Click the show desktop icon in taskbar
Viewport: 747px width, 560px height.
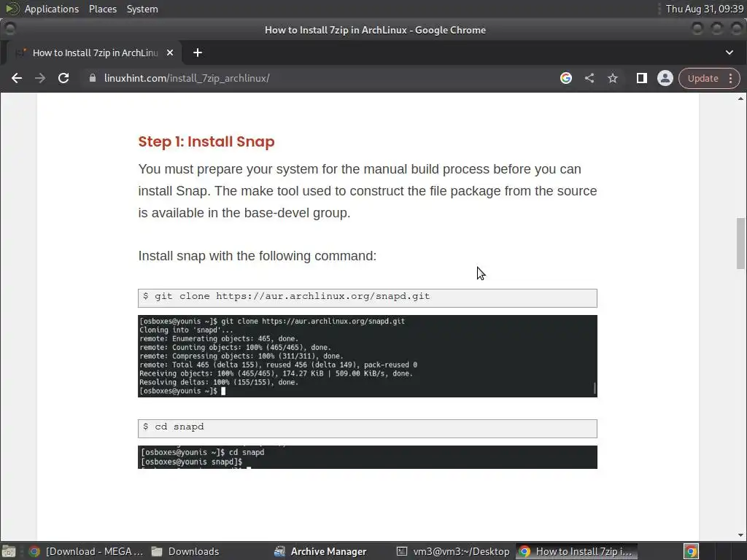9,551
